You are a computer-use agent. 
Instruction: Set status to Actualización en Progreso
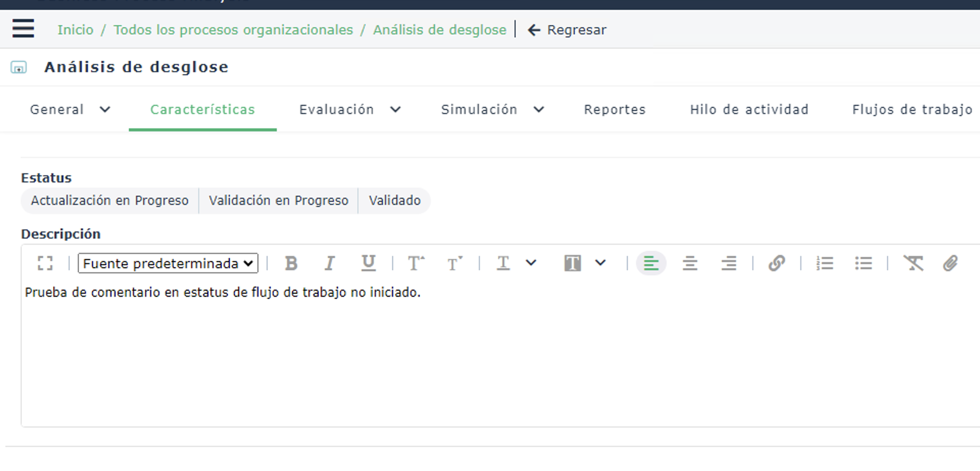(110, 201)
